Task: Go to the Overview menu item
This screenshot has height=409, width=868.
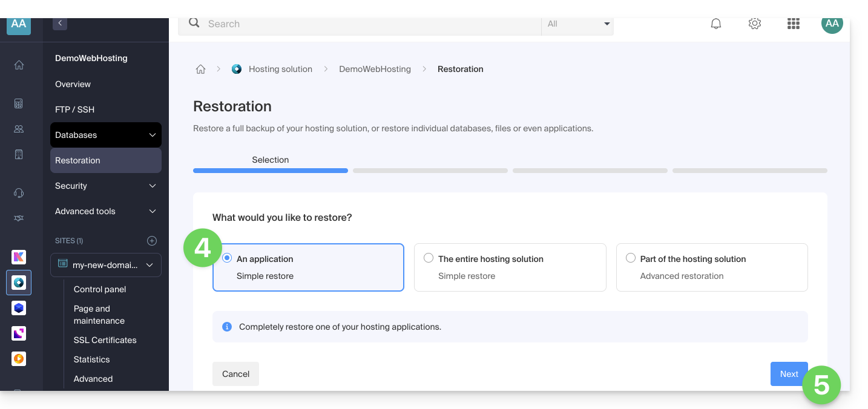Action: tap(73, 84)
